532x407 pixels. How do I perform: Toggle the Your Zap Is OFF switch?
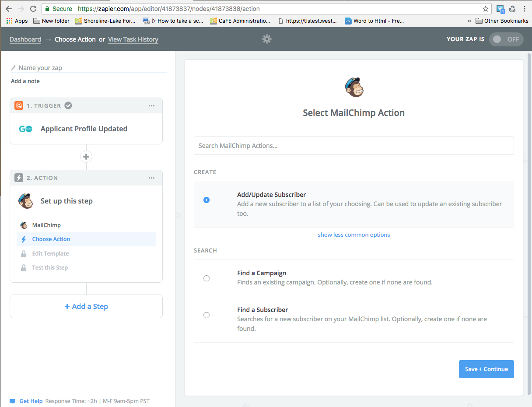tap(506, 39)
